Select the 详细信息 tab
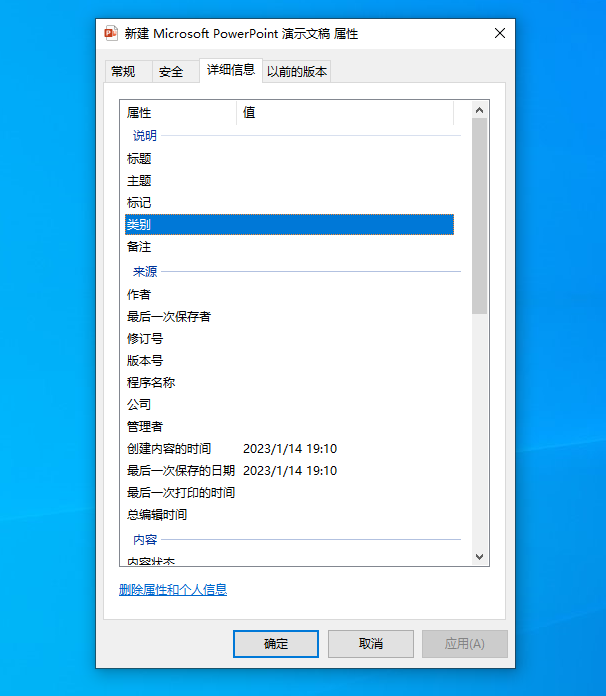 [x=231, y=70]
